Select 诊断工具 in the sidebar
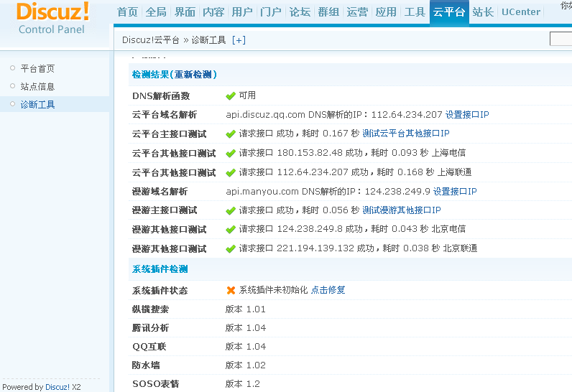The image size is (572, 392). 37,105
